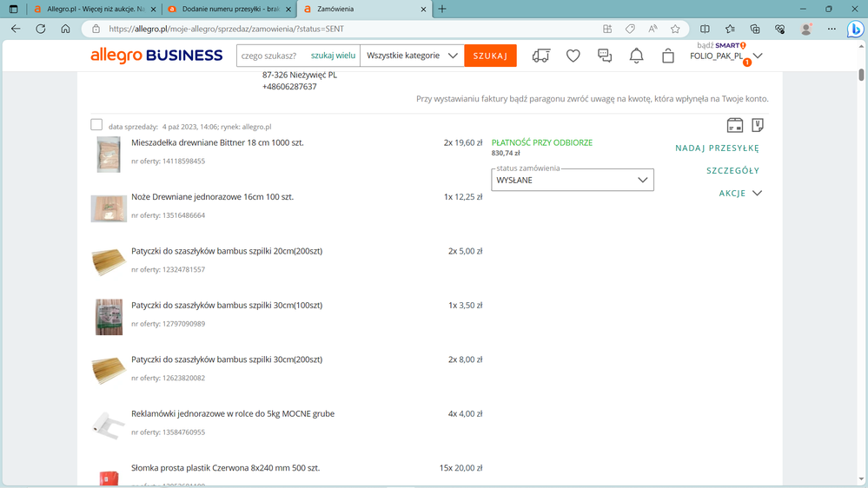Click the Allegro Business logo
The height and width of the screenshot is (488, 868).
(156, 56)
